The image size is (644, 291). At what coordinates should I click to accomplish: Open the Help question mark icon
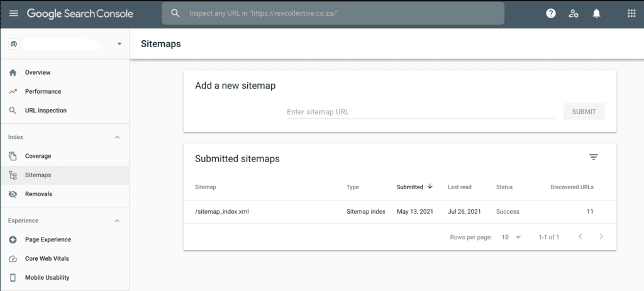[551, 14]
